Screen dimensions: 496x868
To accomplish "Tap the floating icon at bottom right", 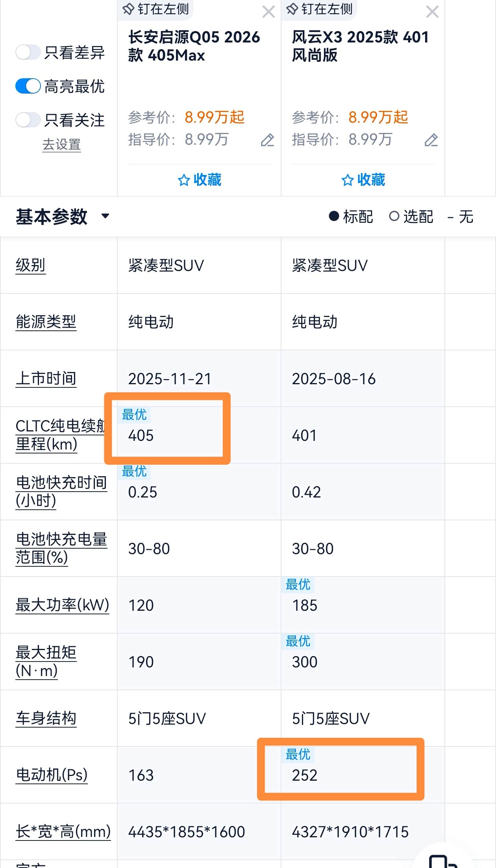I will (443, 861).
